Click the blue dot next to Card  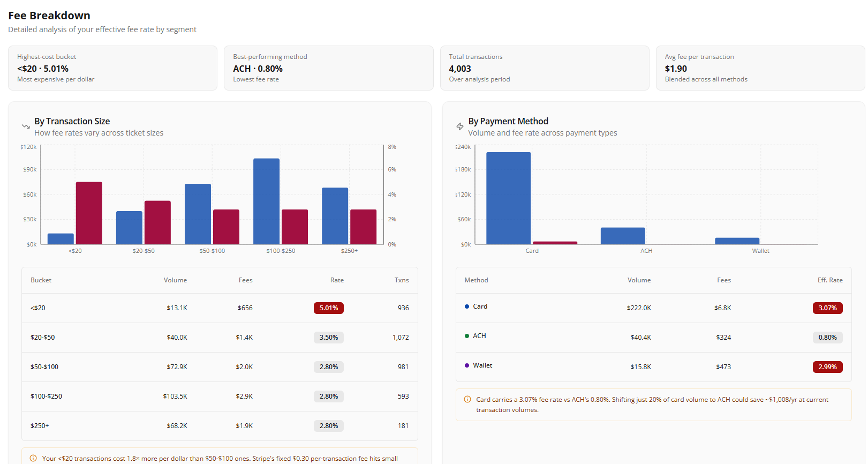(x=467, y=306)
